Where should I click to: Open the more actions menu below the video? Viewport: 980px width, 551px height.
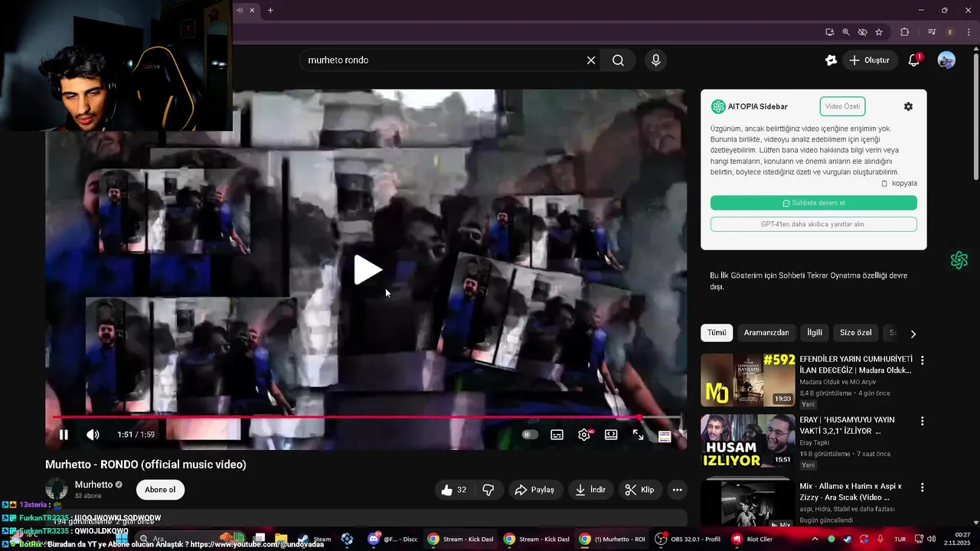tap(677, 490)
